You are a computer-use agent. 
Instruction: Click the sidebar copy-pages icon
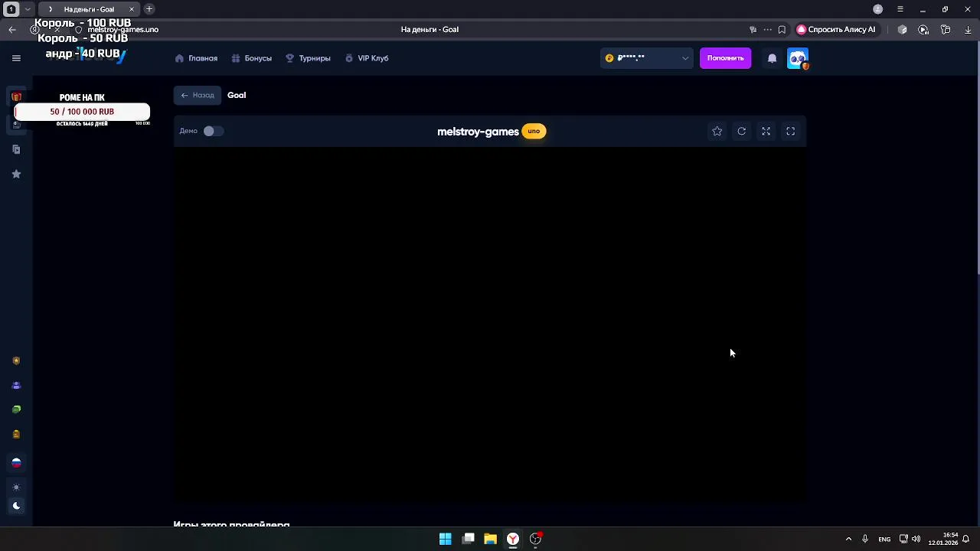pyautogui.click(x=16, y=149)
